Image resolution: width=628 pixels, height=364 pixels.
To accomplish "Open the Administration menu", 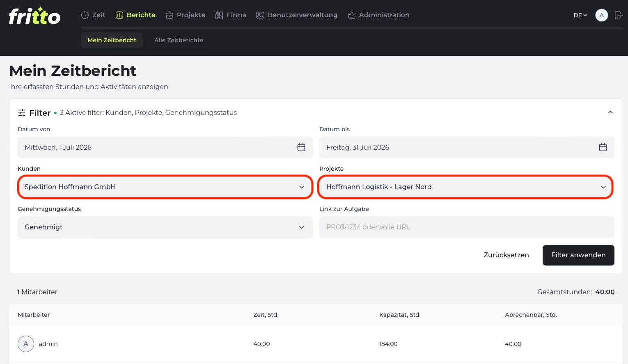I will (x=378, y=15).
